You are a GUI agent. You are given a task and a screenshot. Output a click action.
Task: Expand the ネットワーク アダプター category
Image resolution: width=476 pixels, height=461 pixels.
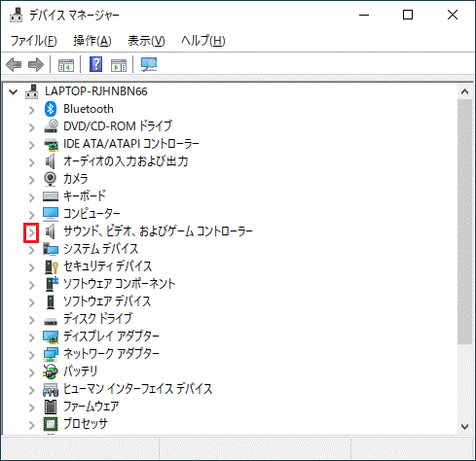tap(31, 355)
